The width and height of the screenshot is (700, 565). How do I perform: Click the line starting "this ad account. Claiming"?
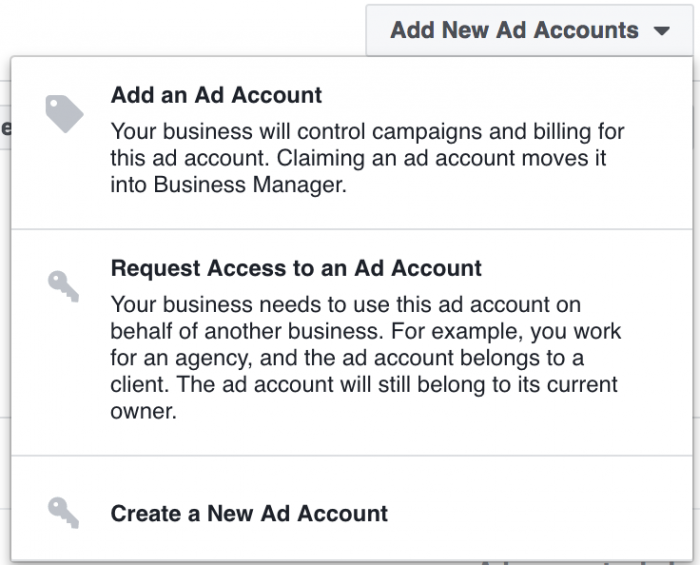tap(358, 159)
